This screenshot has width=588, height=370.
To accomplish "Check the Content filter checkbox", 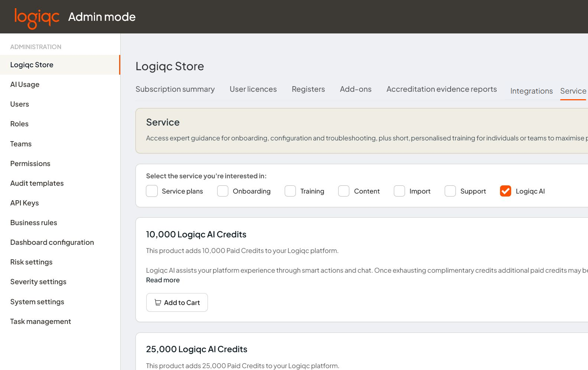I will tap(344, 191).
